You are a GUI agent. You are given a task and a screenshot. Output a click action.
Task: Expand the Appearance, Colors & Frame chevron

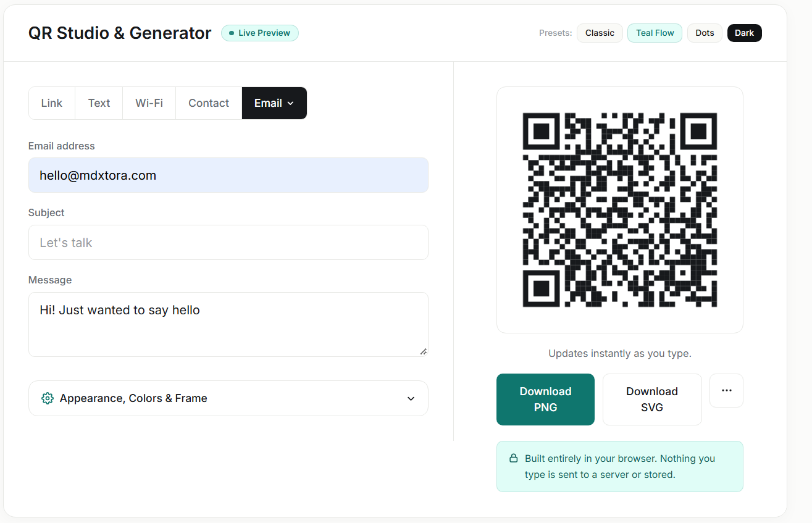(x=411, y=398)
